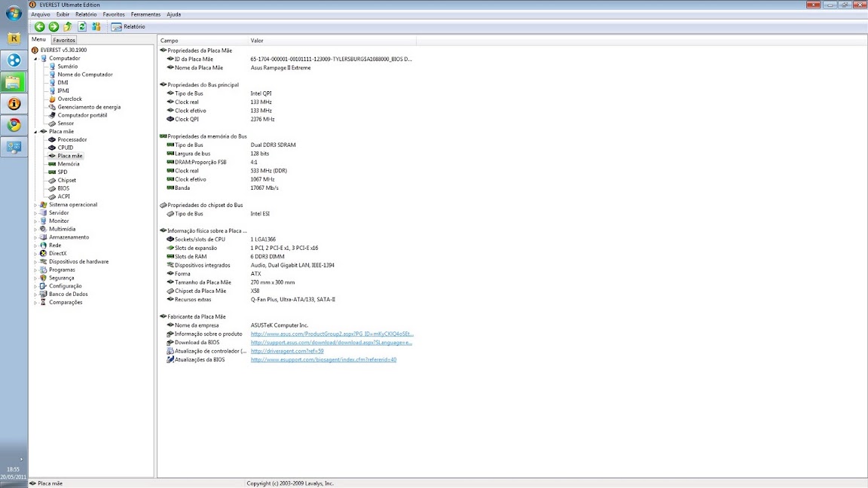868x488 pixels.
Task: Click the Computador portátil icon
Action: click(x=52, y=115)
